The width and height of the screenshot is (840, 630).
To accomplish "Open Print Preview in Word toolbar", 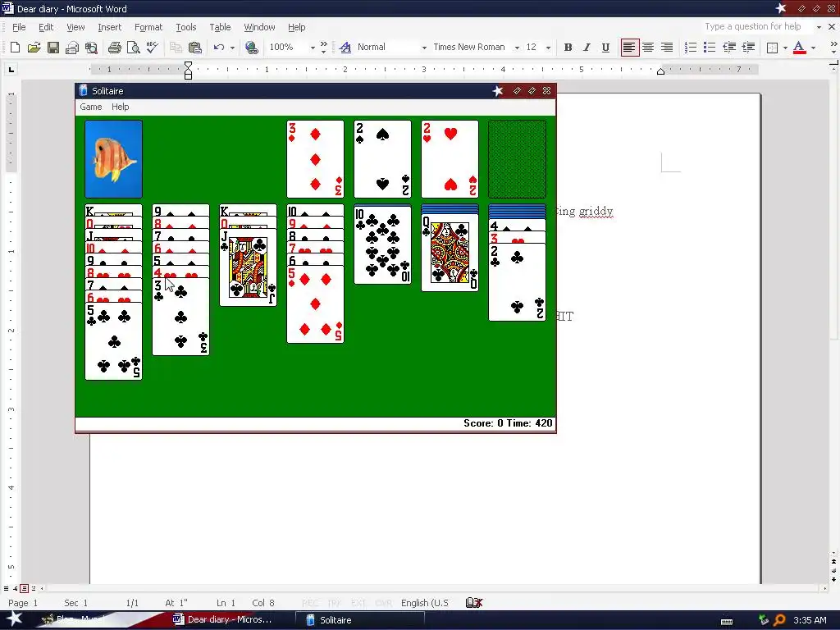I will [x=134, y=47].
